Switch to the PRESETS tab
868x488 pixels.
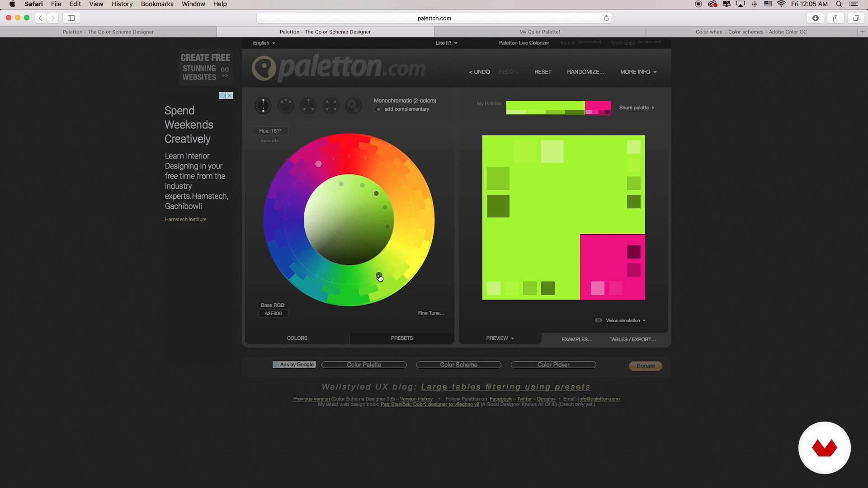point(401,338)
